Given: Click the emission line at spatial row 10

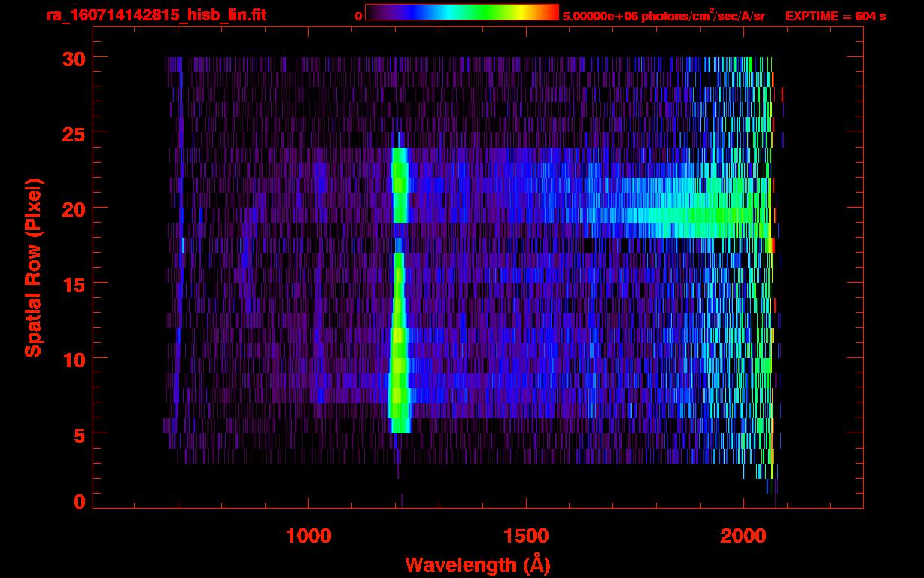Looking at the screenshot, I should coord(398,357).
